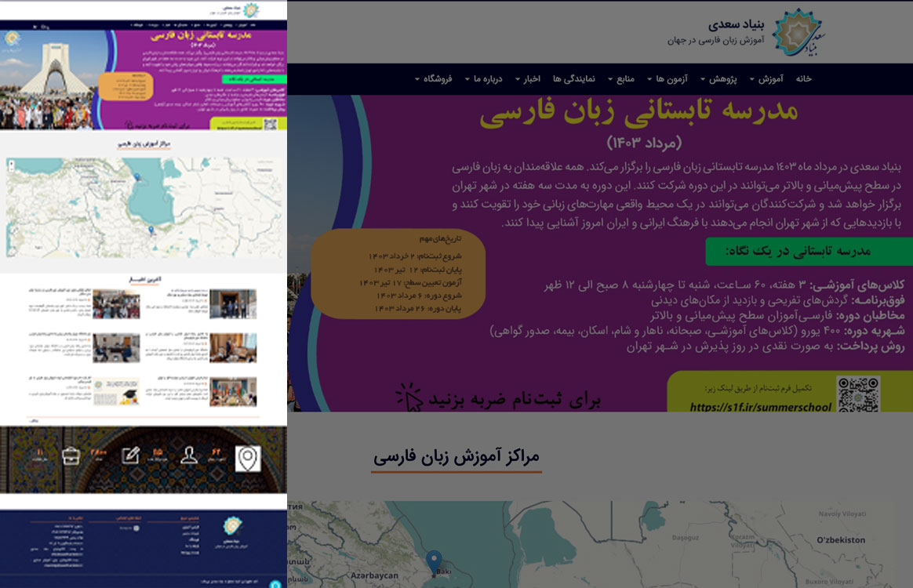913x588 pixels.
Task: Expand the "اخبار" dropdown menu
Action: click(x=528, y=78)
